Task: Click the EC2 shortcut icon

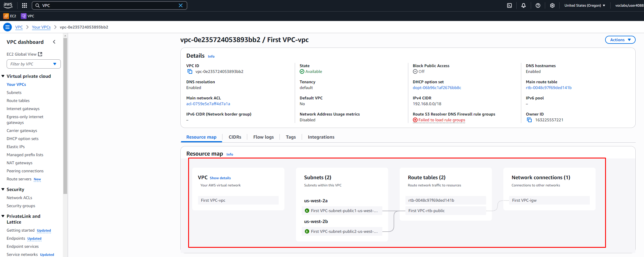Action: (6, 16)
